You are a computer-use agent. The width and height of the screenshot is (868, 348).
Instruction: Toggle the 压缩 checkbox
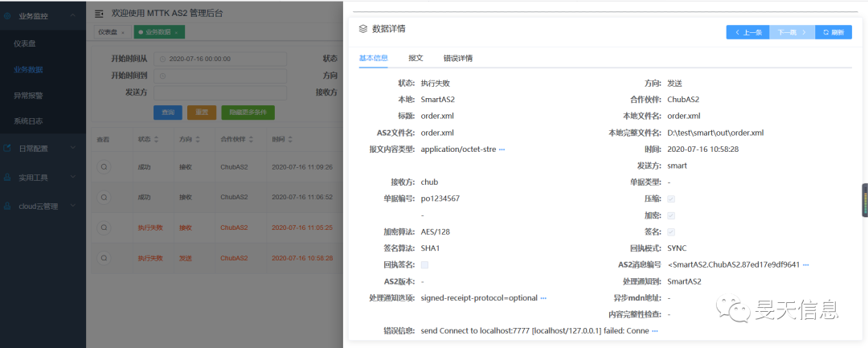671,199
